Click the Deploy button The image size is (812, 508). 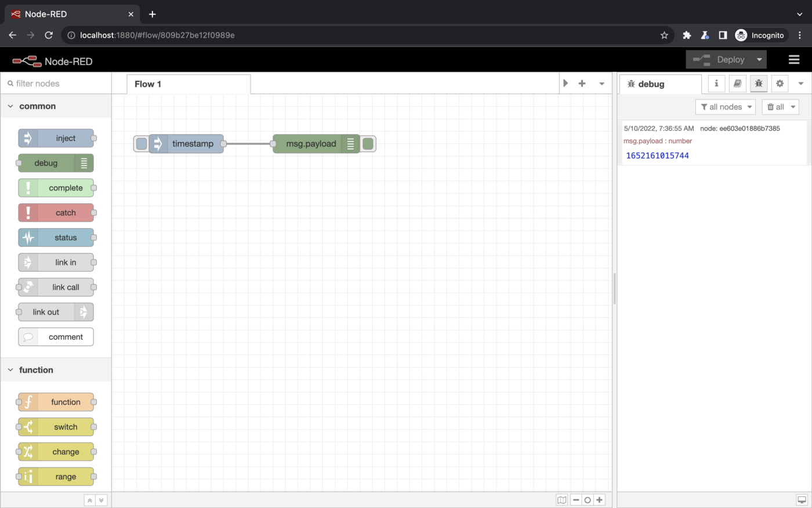point(719,60)
